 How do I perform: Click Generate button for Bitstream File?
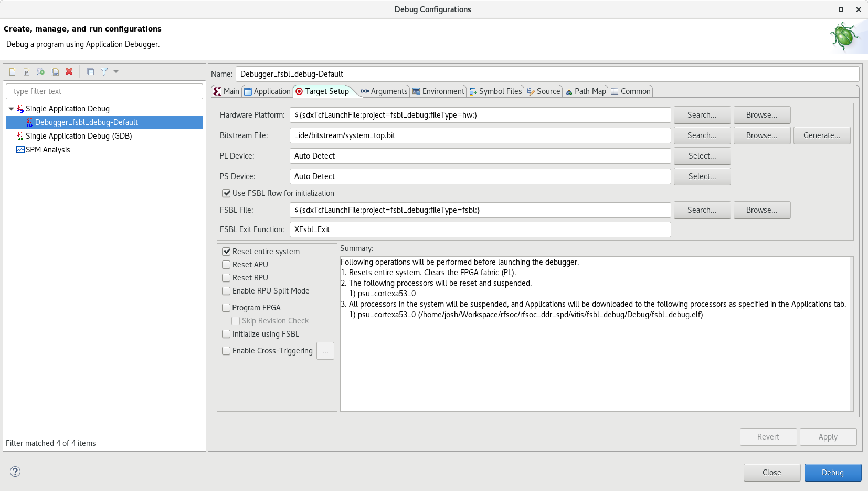pyautogui.click(x=821, y=135)
